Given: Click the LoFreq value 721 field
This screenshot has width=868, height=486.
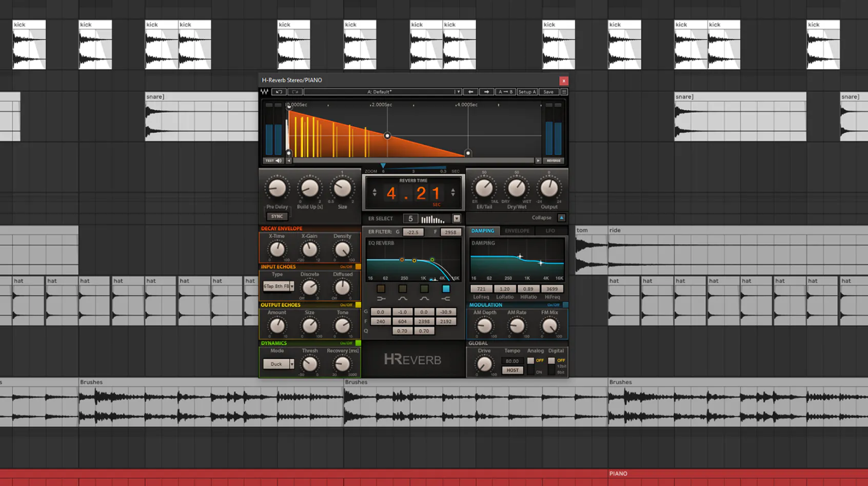Looking at the screenshot, I should 481,289.
